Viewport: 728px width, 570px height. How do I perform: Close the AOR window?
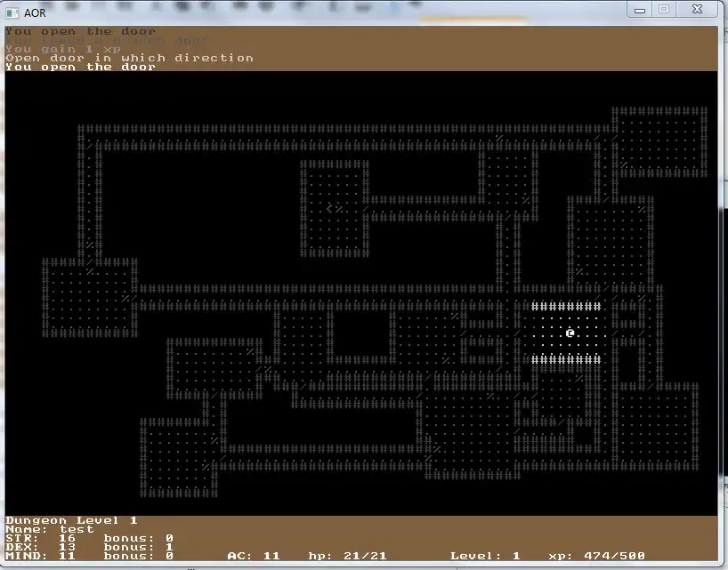coord(697,10)
